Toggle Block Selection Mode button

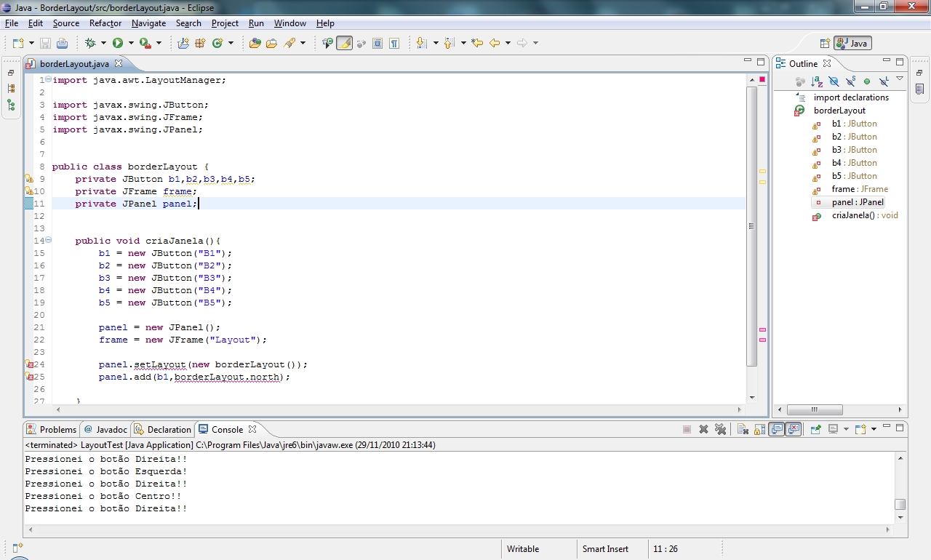tap(377, 43)
